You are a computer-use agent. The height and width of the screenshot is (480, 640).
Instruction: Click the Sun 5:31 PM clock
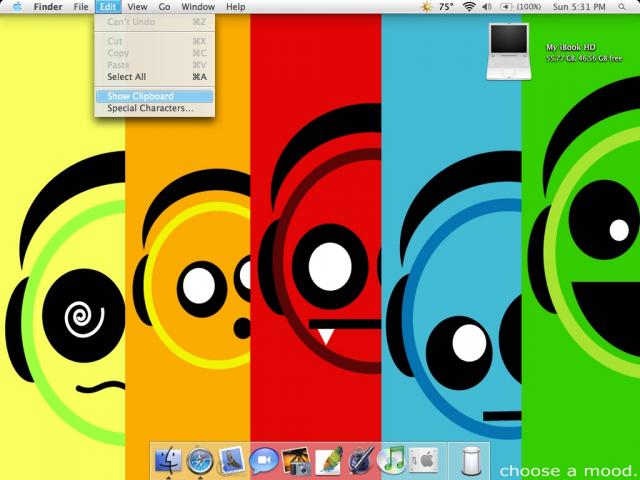point(579,7)
